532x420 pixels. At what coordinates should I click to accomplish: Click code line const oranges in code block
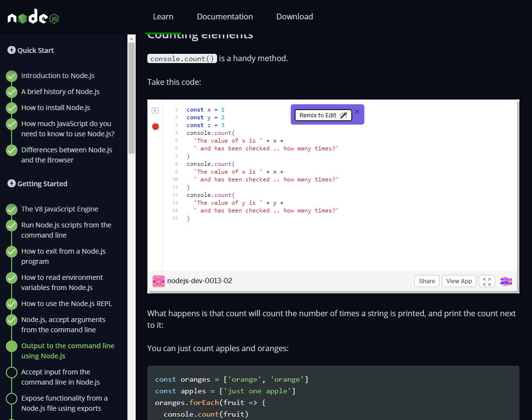pos(232,379)
